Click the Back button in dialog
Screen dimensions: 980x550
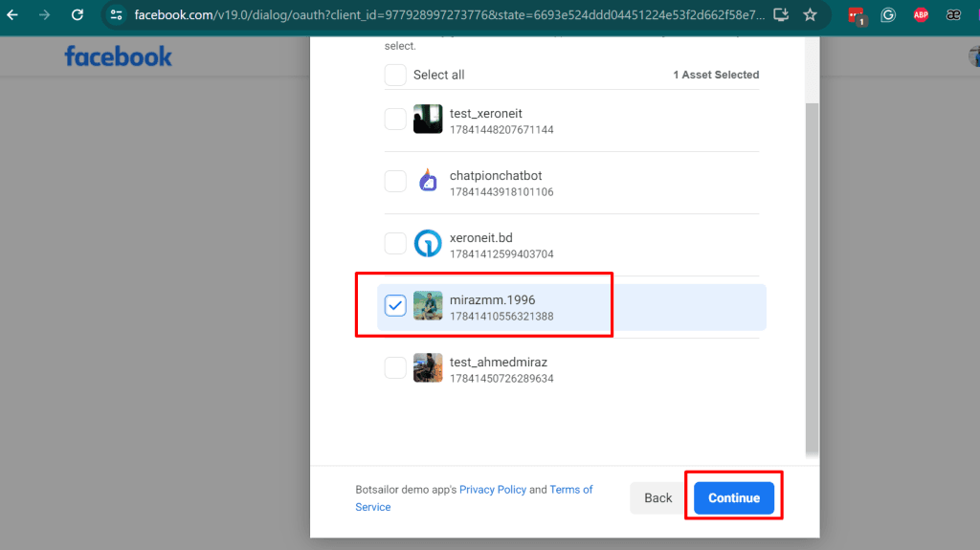point(657,497)
